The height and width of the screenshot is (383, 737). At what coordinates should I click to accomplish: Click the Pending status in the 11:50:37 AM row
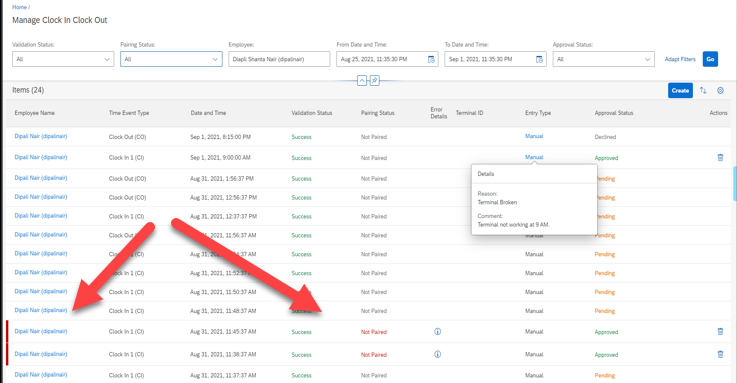click(x=604, y=292)
